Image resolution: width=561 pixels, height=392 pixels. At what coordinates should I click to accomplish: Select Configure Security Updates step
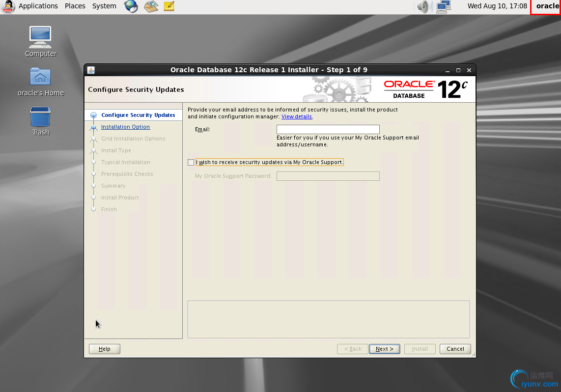[x=138, y=115]
